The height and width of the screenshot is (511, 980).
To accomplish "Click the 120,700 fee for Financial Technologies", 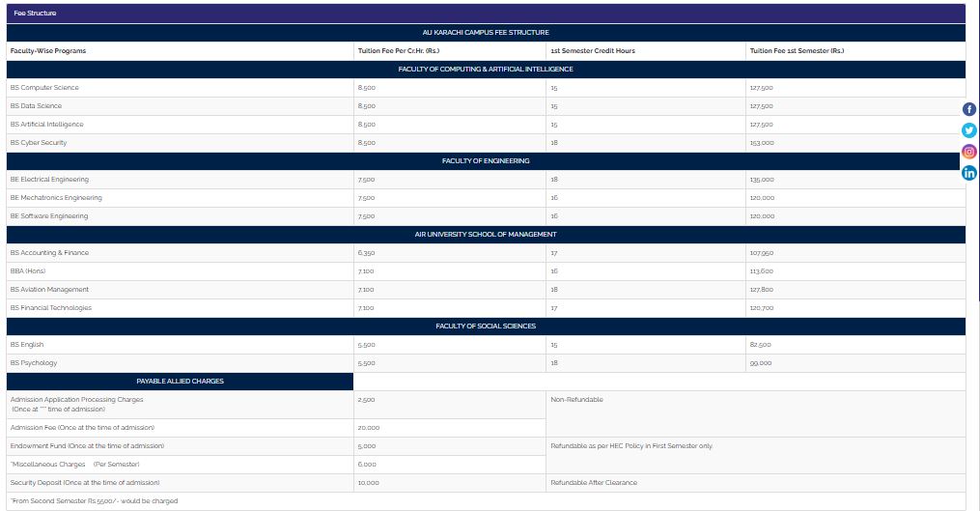I will [762, 308].
